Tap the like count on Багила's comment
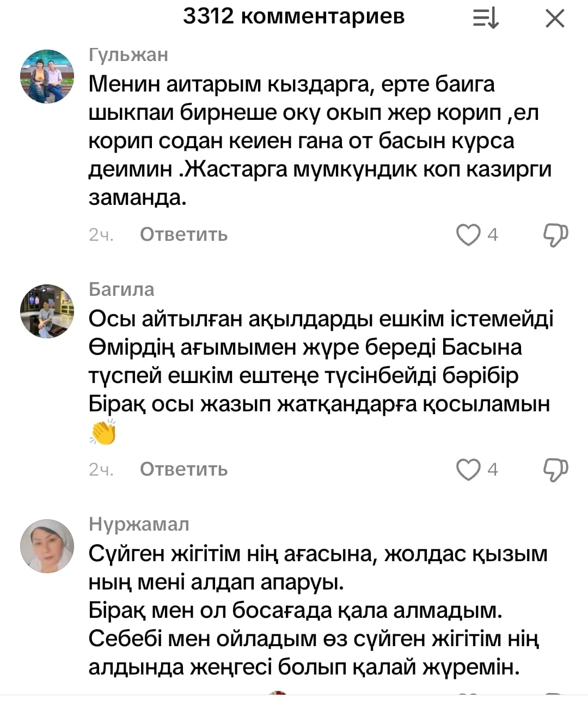The height and width of the screenshot is (705, 588). 493,470
